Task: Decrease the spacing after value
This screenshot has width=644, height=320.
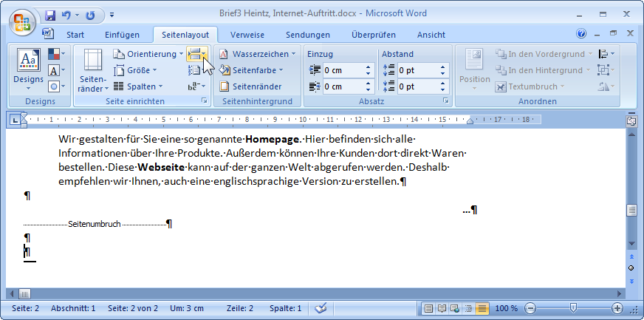Action: [443, 90]
